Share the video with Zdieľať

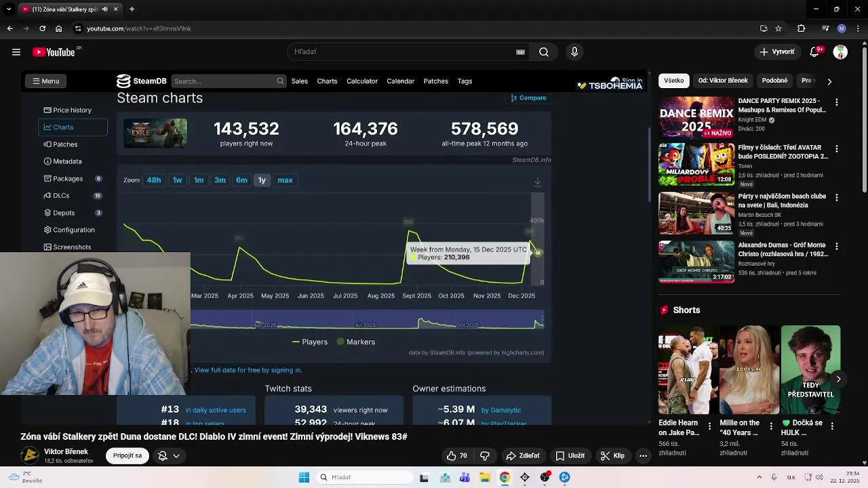523,455
